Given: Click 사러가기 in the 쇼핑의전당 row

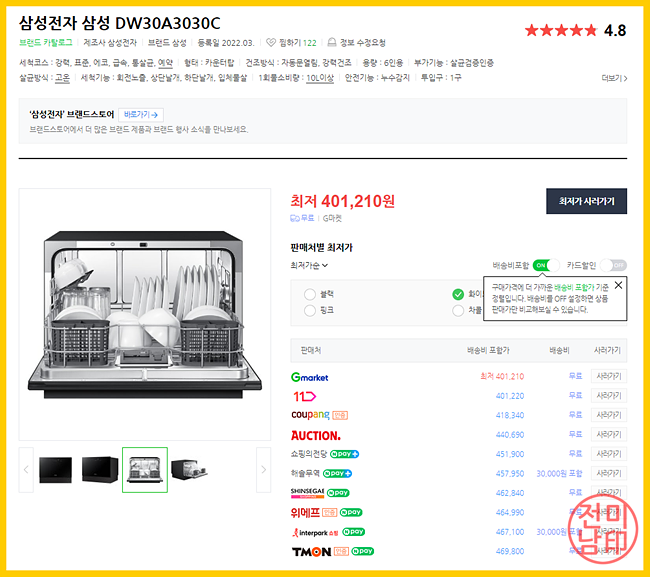Looking at the screenshot, I should (x=609, y=454).
